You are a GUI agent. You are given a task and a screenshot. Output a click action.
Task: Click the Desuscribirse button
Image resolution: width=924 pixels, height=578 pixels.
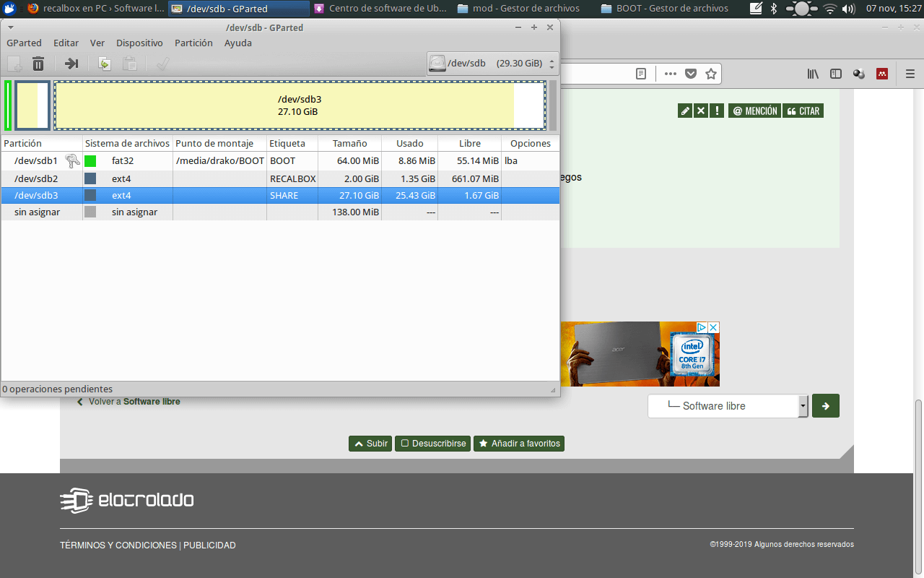(433, 444)
